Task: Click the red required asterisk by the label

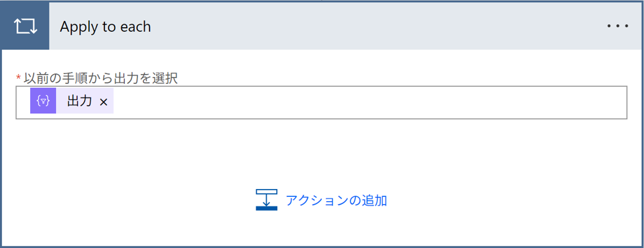Action: [x=18, y=78]
